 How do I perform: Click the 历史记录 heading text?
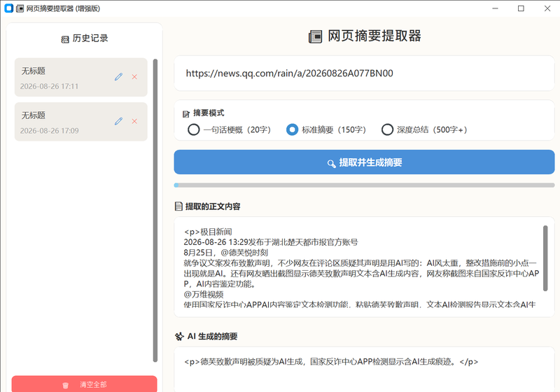coord(90,38)
